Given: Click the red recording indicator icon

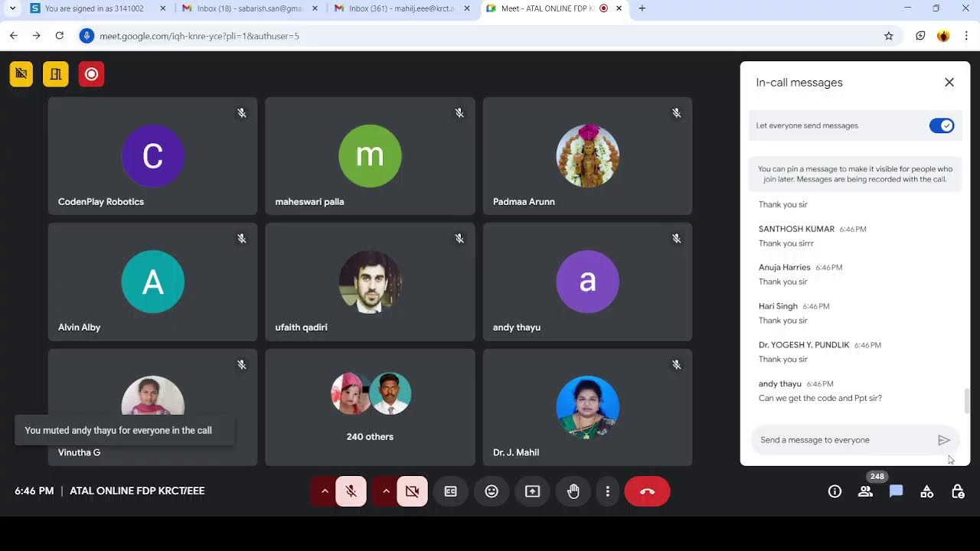Looking at the screenshot, I should pyautogui.click(x=91, y=74).
